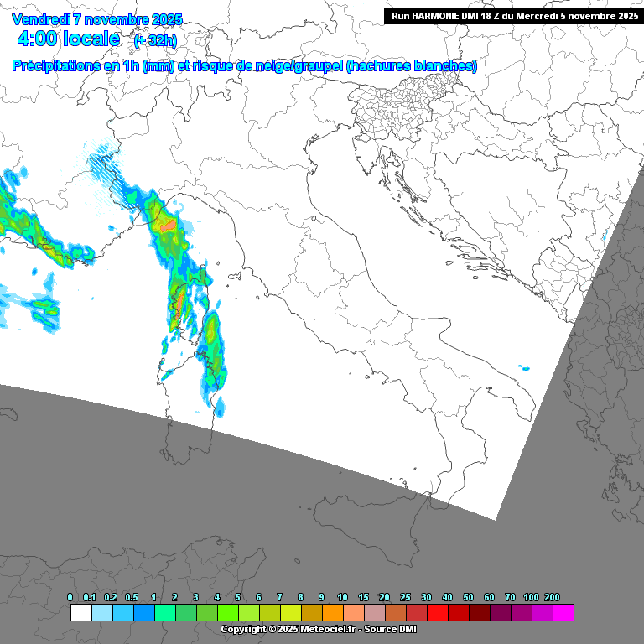
Task: Click the white 0 mm legend swatch
Action: pyautogui.click(x=81, y=613)
